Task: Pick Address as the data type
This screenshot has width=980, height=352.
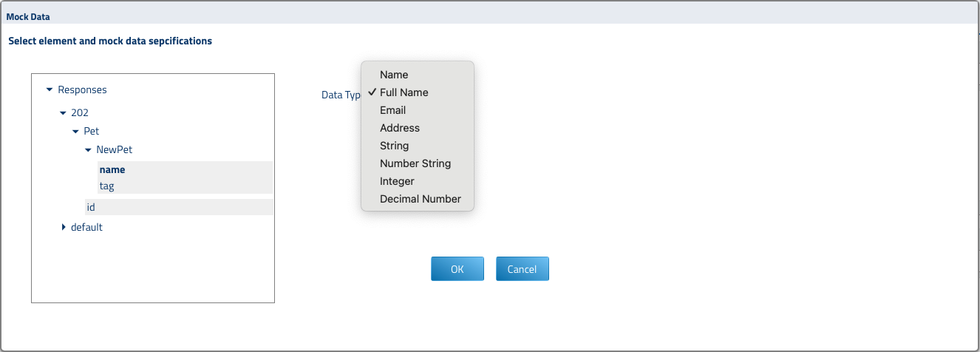Action: (399, 128)
